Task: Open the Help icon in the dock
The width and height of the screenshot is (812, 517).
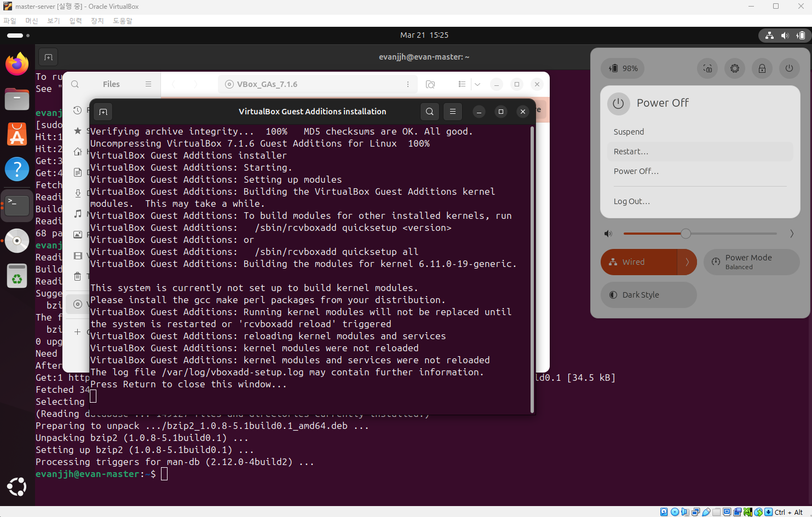Action: (17, 169)
